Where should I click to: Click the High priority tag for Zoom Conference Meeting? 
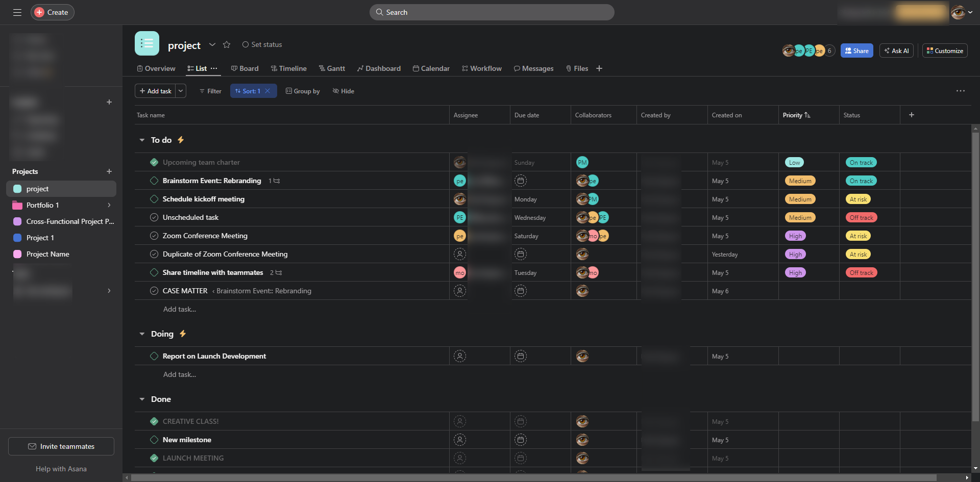(x=795, y=236)
